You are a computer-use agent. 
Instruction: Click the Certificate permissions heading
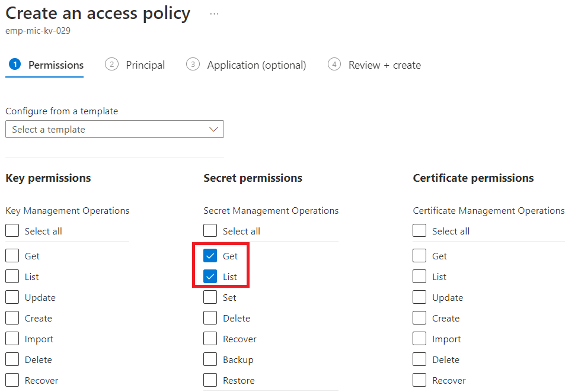[473, 178]
